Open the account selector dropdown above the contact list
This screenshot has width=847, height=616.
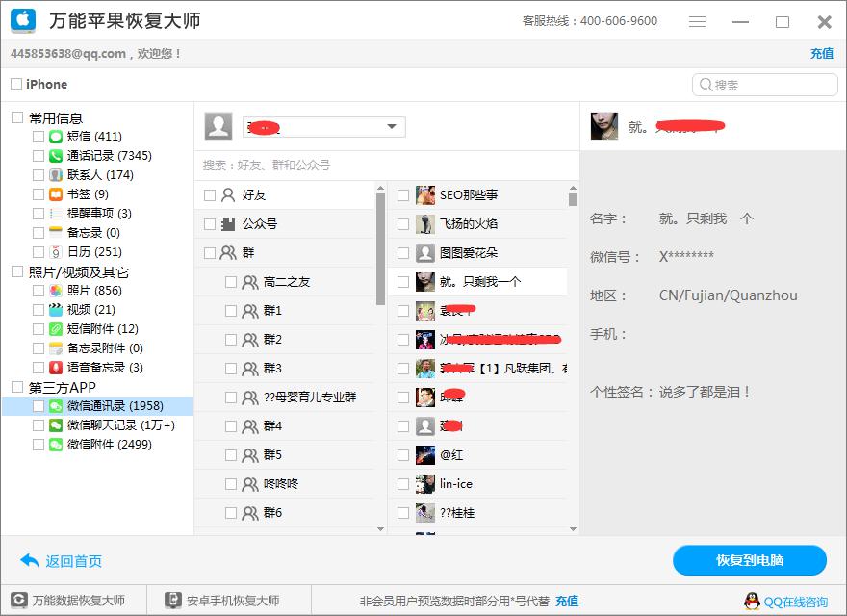coord(391,125)
